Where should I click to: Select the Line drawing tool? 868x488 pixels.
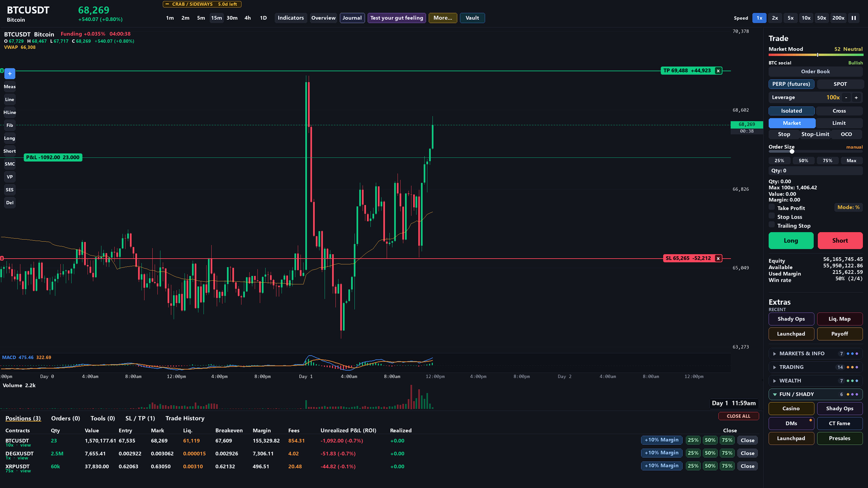9,99
